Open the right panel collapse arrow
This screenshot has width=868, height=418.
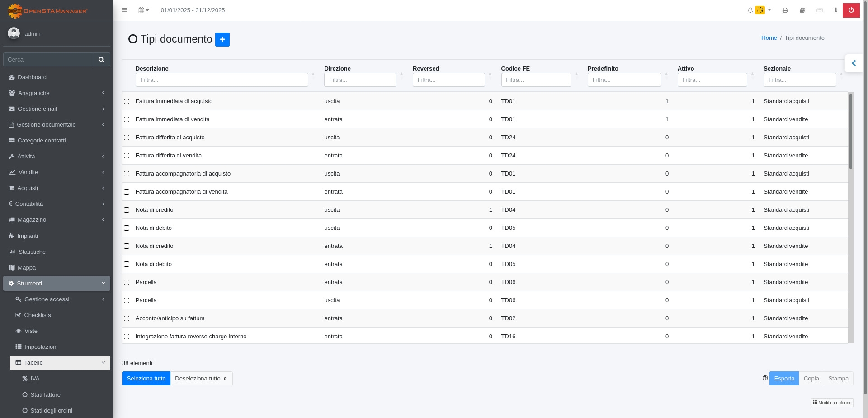pyautogui.click(x=854, y=63)
